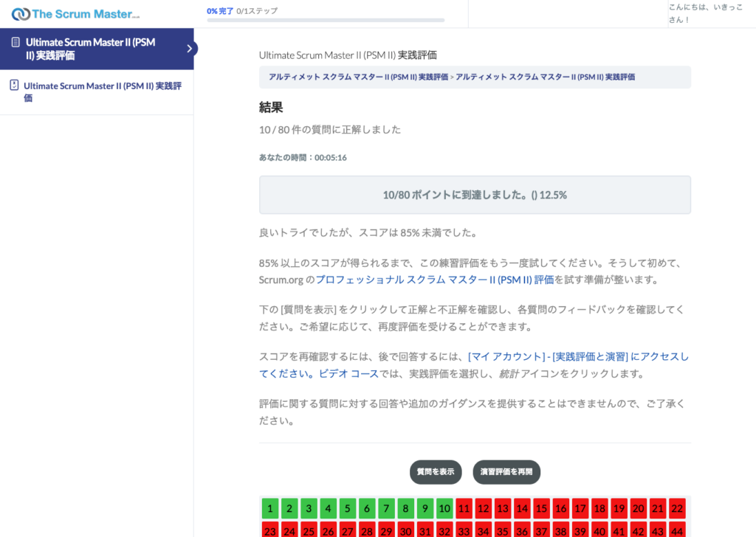756x537 pixels.
Task: Click the quiz icon in the sidebar lesson
Action: click(13, 86)
